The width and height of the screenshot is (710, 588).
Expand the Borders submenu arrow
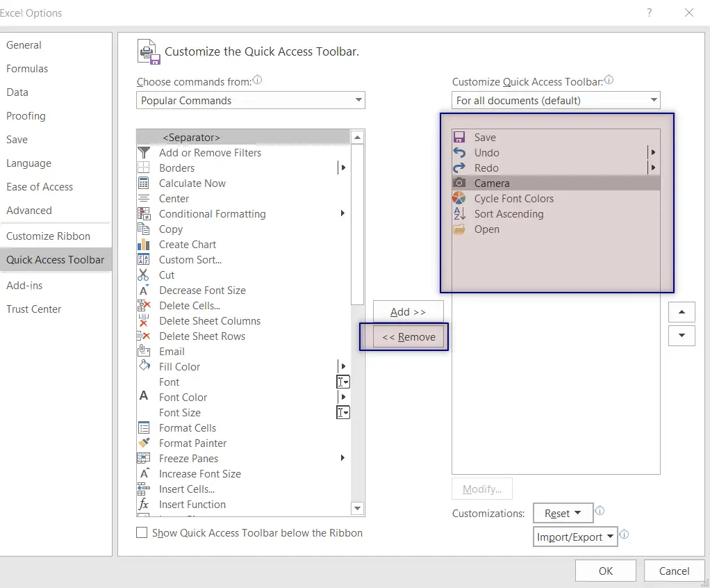coord(342,168)
